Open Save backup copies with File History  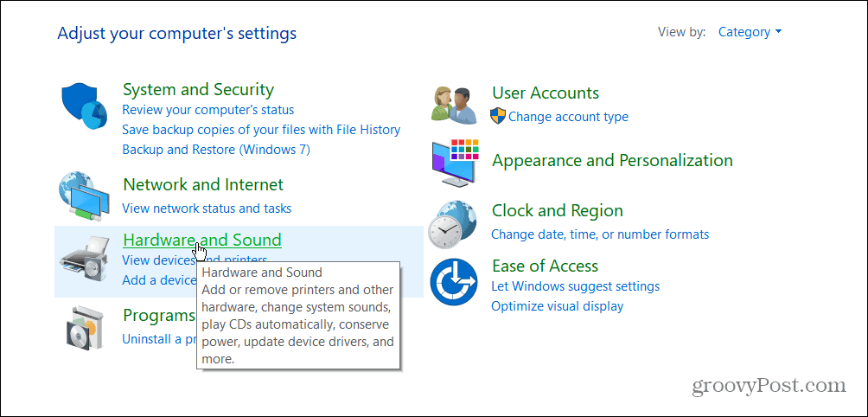(x=261, y=130)
